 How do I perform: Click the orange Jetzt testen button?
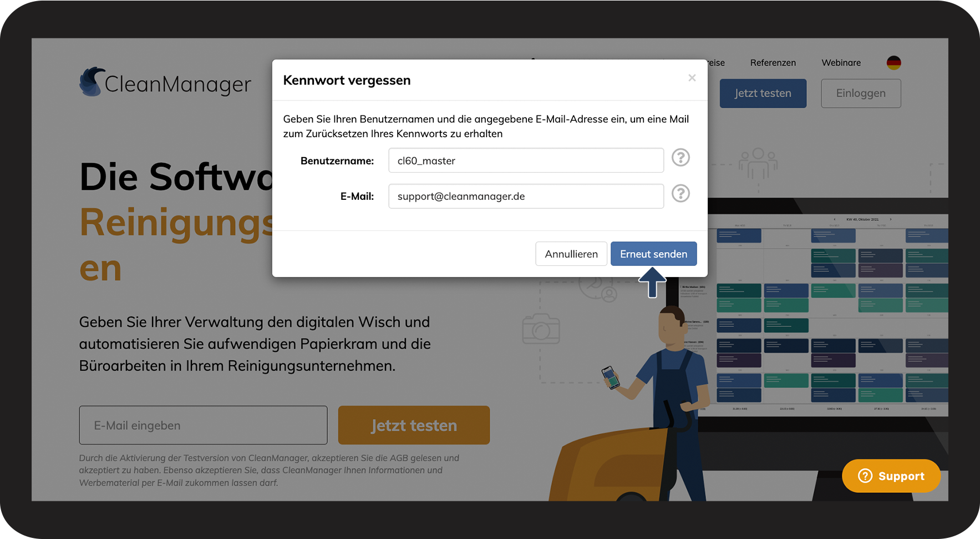[x=414, y=425]
